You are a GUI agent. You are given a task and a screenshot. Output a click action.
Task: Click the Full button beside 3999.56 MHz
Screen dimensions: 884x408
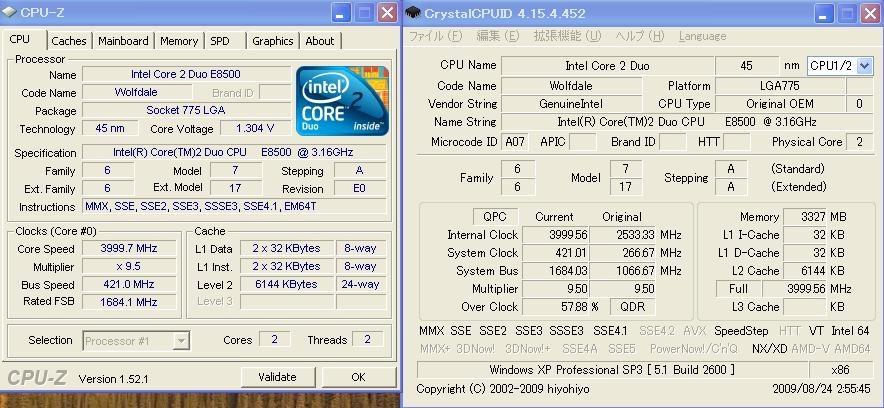point(738,289)
